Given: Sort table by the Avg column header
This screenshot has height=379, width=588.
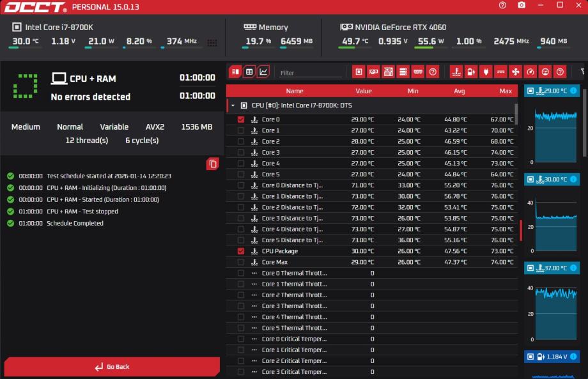Looking at the screenshot, I should click(459, 91).
